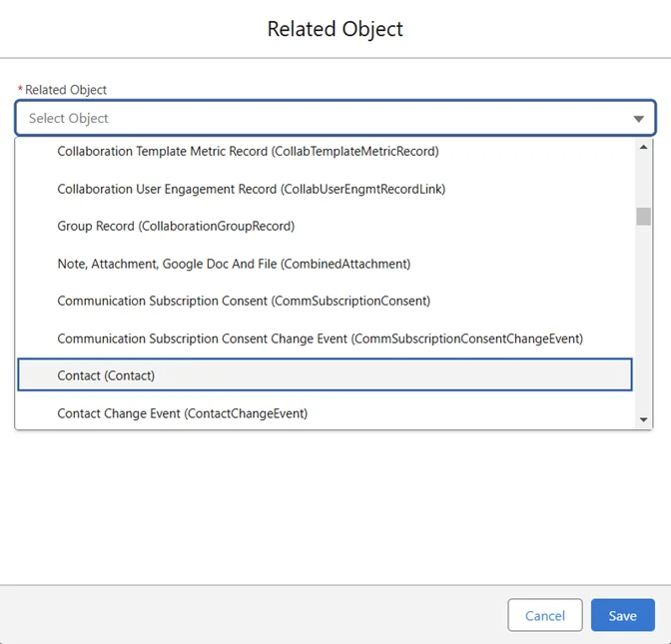Image resolution: width=671 pixels, height=644 pixels.
Task: Select Collaboration Template Metric Record option
Action: (248, 152)
